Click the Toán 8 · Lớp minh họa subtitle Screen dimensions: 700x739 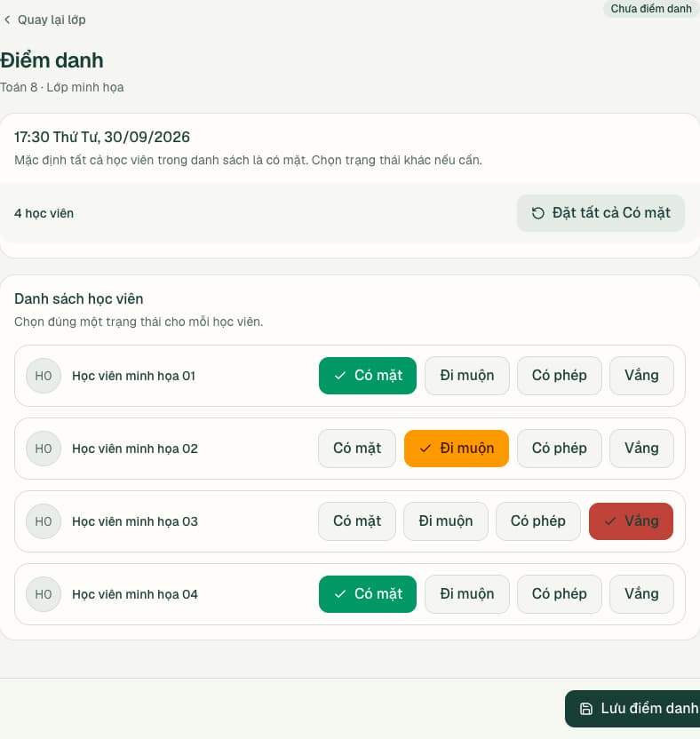62,87
